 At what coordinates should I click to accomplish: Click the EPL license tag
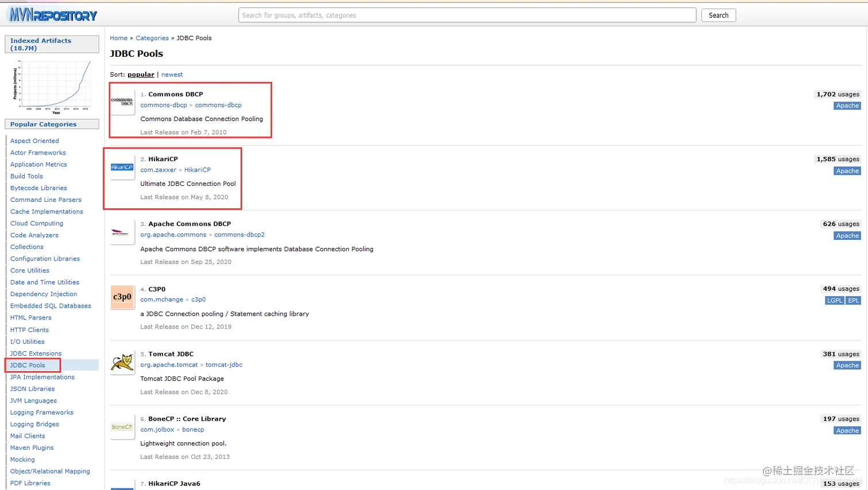point(854,301)
